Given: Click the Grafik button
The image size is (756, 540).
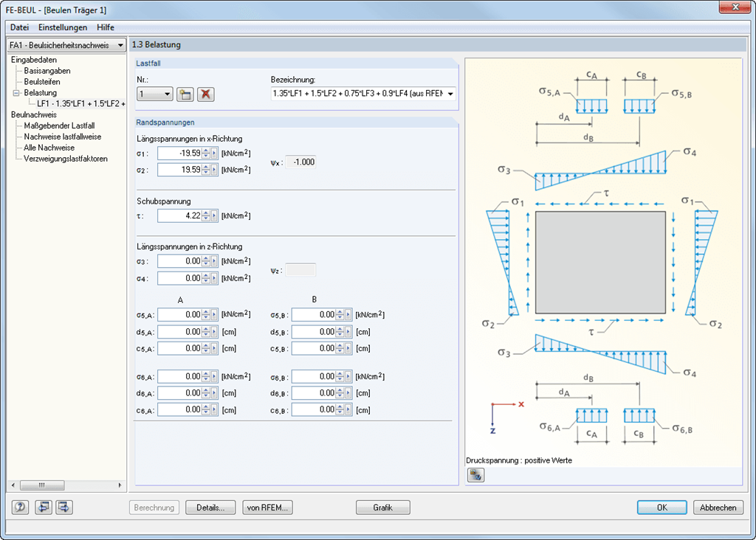Looking at the screenshot, I should pyautogui.click(x=383, y=508).
